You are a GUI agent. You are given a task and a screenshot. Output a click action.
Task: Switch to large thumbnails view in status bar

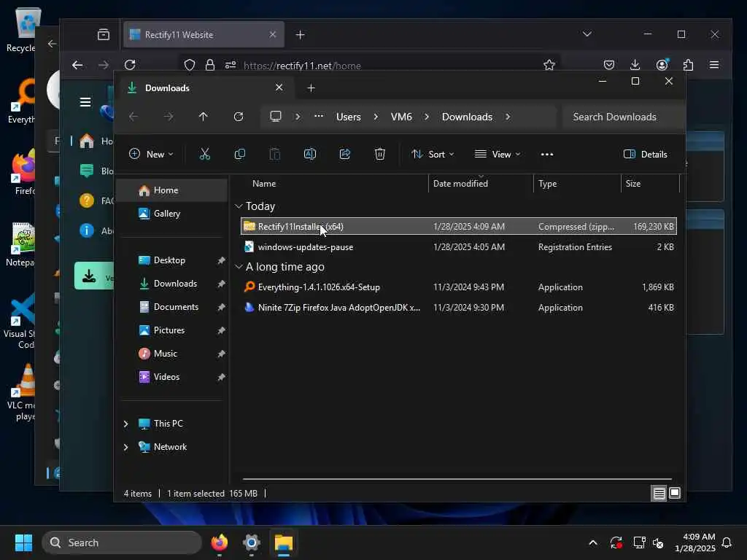[x=675, y=494]
